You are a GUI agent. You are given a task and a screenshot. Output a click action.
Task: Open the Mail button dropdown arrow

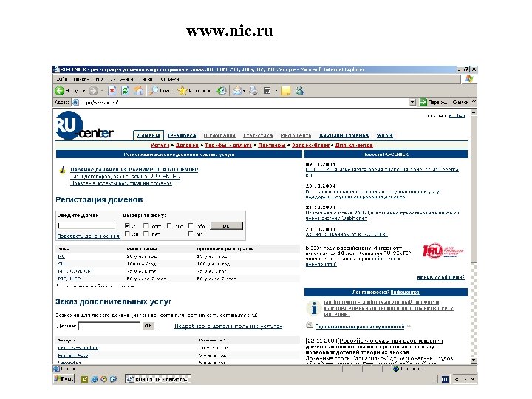pos(245,91)
